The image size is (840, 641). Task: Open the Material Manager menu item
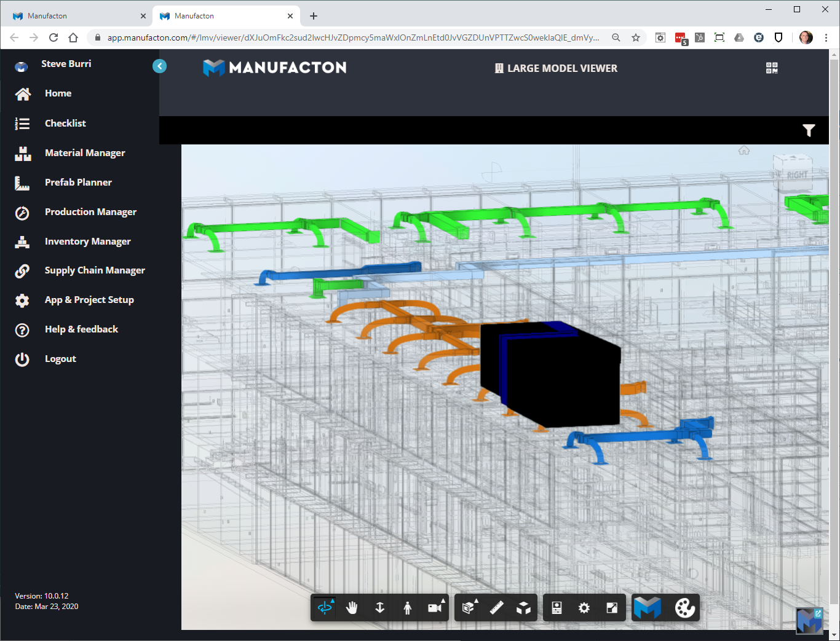[x=84, y=152]
